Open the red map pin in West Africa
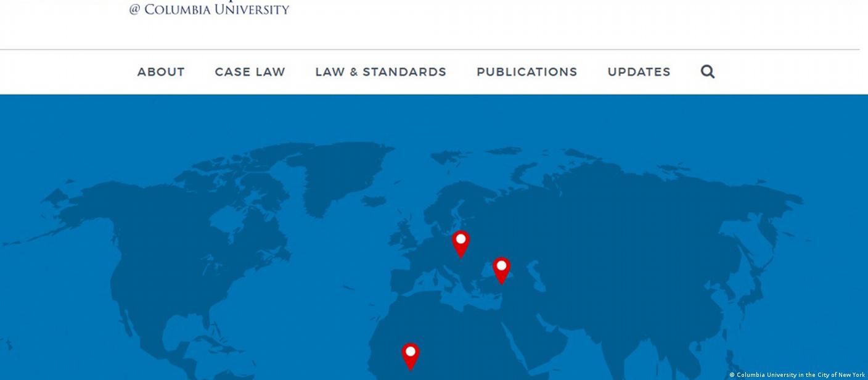Image resolution: width=868 pixels, height=380 pixels. click(410, 355)
